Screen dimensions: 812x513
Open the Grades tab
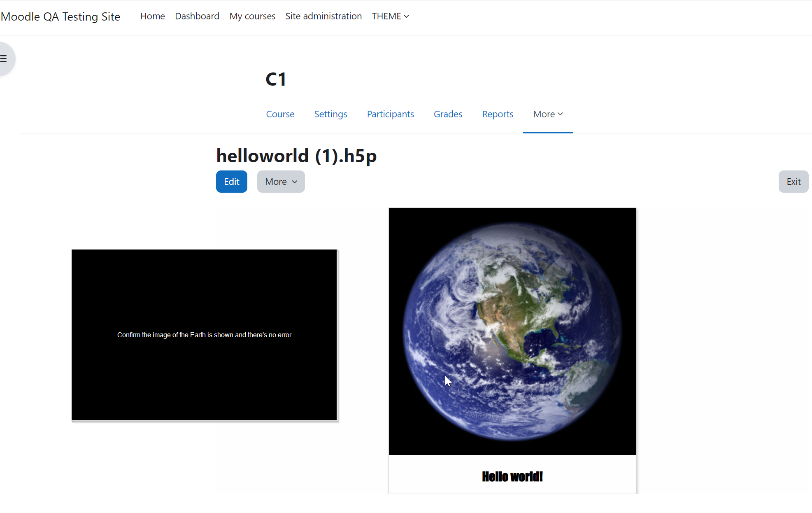tap(448, 114)
